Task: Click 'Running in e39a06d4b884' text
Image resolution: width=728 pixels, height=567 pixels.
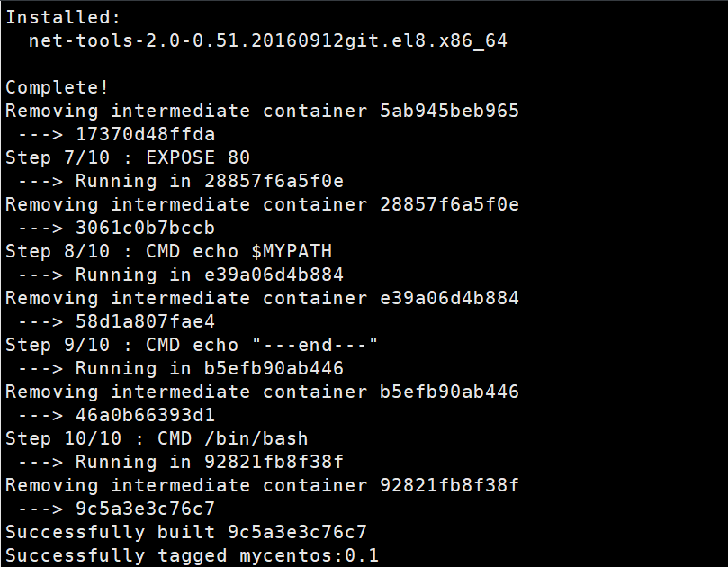Action: pyautogui.click(x=209, y=274)
